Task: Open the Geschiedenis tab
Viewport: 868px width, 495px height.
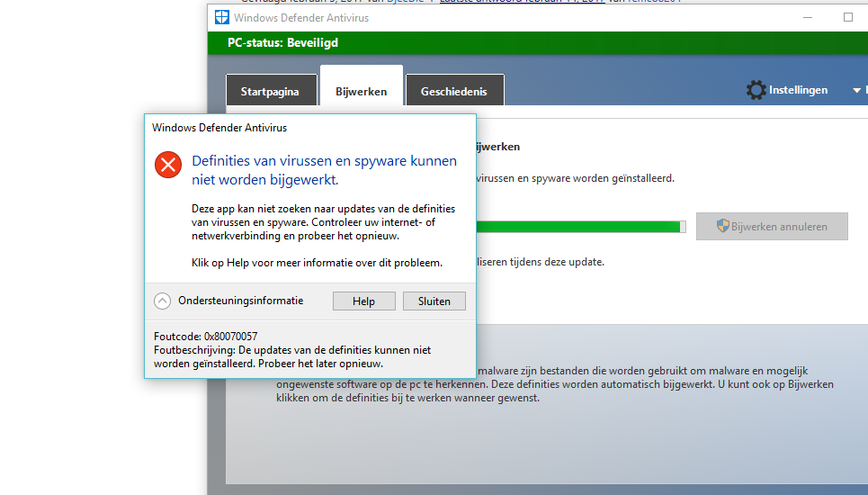Action: pyautogui.click(x=454, y=90)
